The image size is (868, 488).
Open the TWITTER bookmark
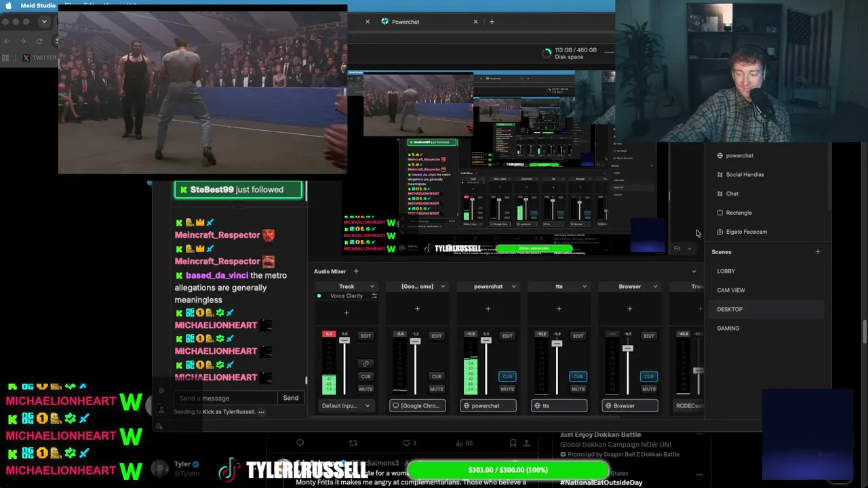pos(40,58)
